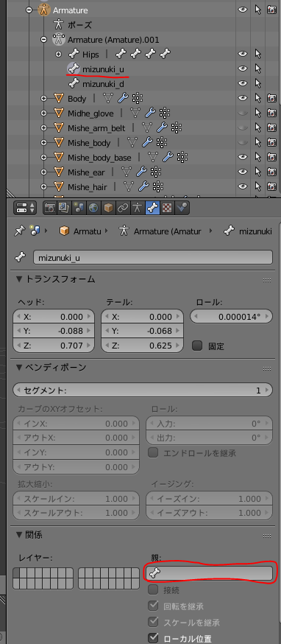Open the Constraints tab with chain-link icon
This screenshot has width=281, height=644.
tap(122, 208)
